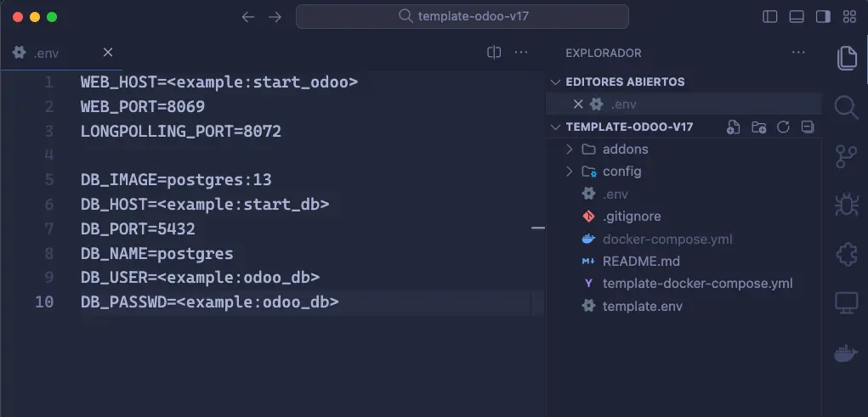Screen dimensions: 868x417
Task: Place cursor on WEB_HOST line
Action: [x=219, y=82]
